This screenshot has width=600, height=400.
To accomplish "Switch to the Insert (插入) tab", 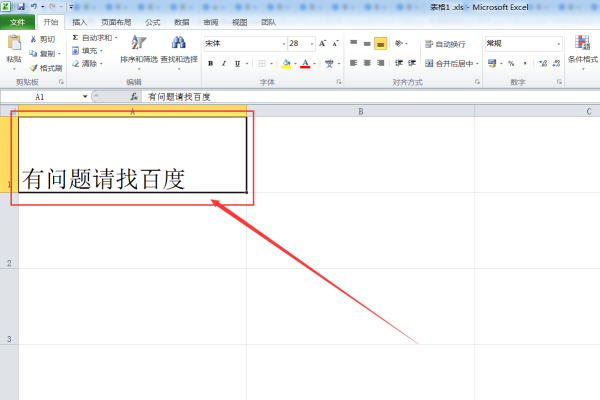I will [80, 23].
